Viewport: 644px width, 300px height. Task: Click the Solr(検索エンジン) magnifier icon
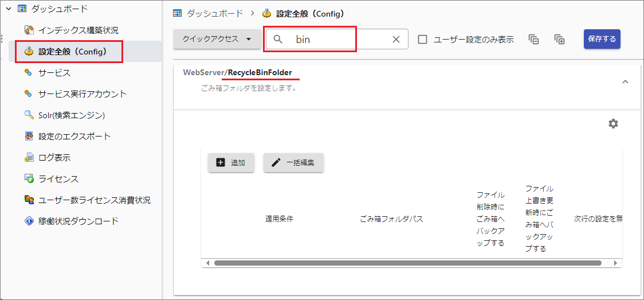tap(29, 115)
